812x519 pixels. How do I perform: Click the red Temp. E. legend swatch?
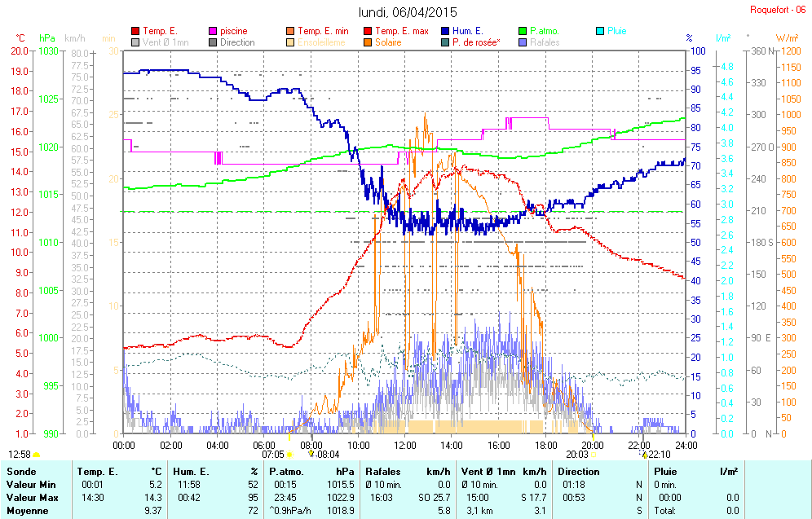(x=135, y=31)
